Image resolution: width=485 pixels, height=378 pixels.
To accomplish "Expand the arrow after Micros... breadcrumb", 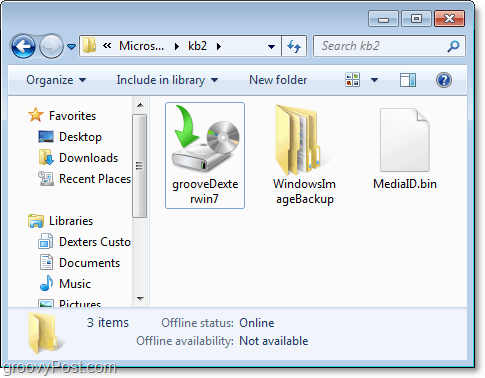I will pyautogui.click(x=177, y=46).
